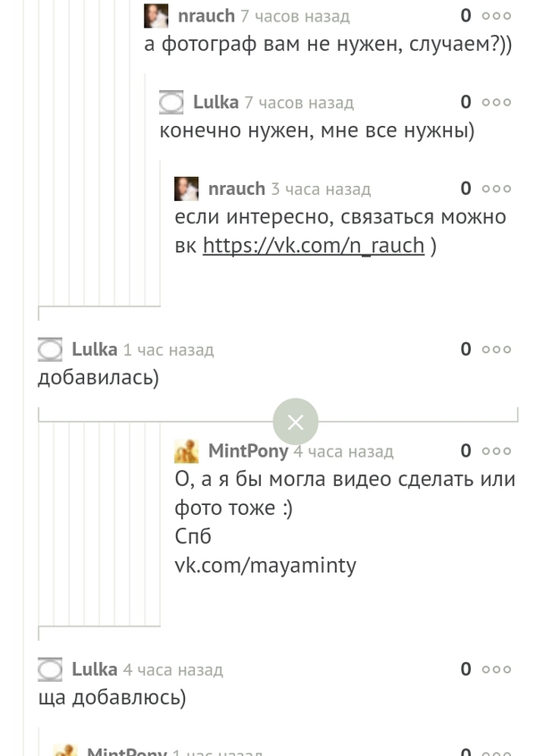Open the three-dot menu on Lulka's конечно нужен reply
This screenshot has height=756, width=536.
coord(497,102)
